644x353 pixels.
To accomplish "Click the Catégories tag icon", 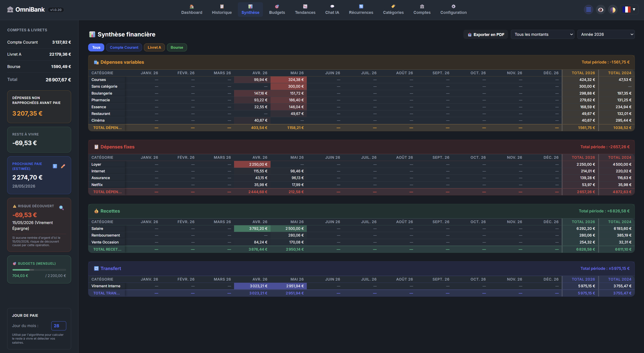I will tap(393, 6).
